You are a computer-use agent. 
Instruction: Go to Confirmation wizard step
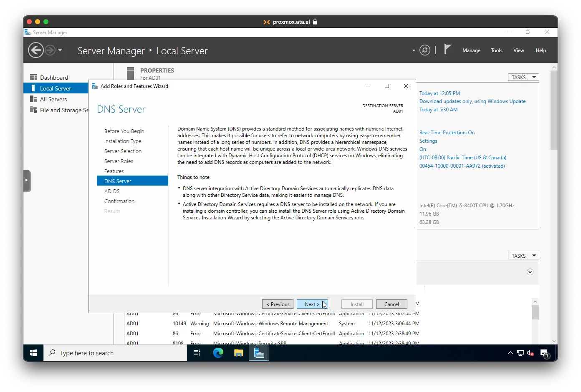pyautogui.click(x=119, y=201)
